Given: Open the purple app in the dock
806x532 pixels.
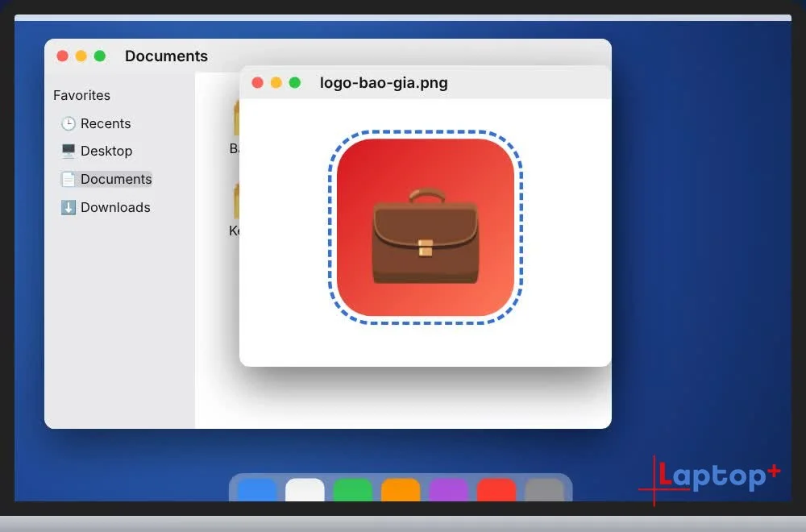Looking at the screenshot, I should 448,490.
